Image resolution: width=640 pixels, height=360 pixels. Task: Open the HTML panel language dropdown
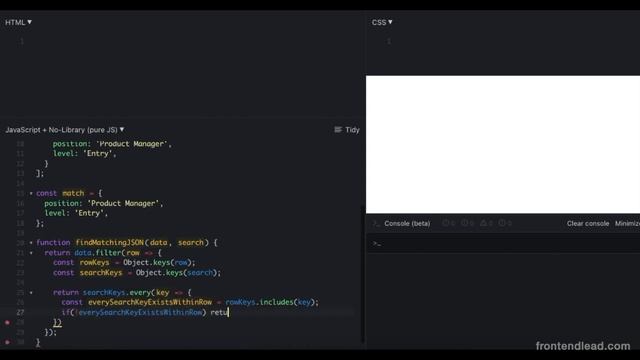[18, 22]
